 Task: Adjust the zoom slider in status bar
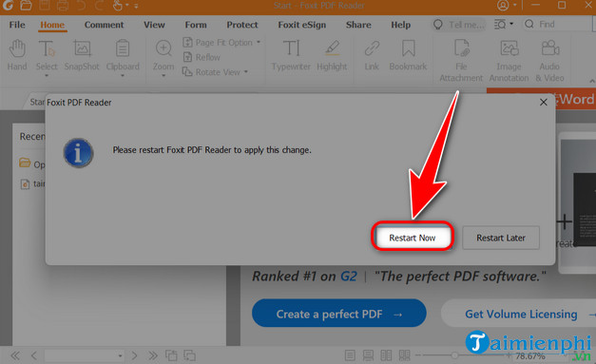pos(454,355)
